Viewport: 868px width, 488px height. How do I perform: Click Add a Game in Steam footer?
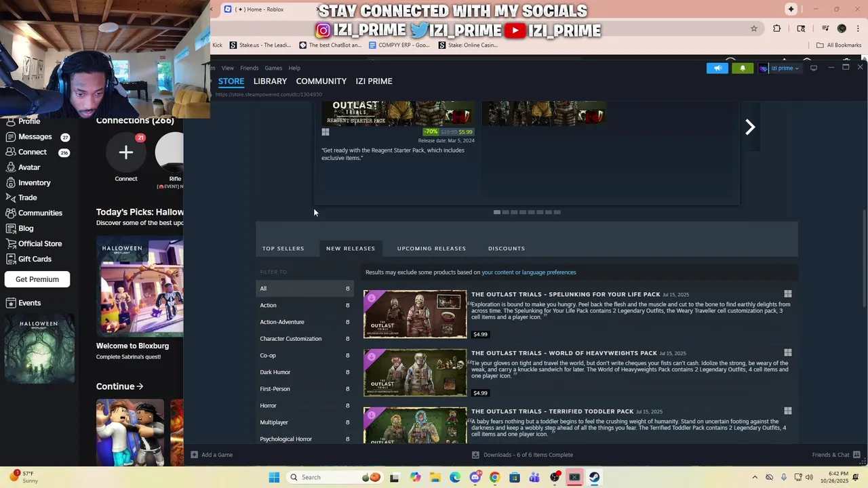point(212,455)
